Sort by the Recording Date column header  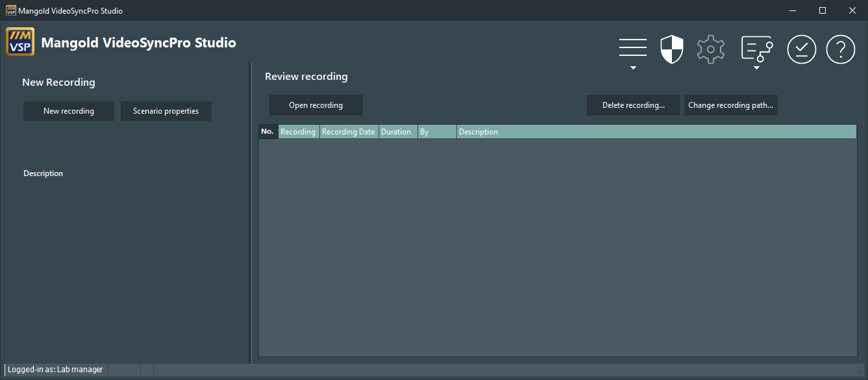click(349, 132)
